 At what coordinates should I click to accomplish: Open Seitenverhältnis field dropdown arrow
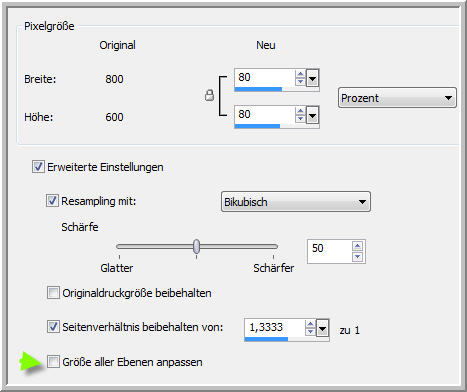click(322, 328)
